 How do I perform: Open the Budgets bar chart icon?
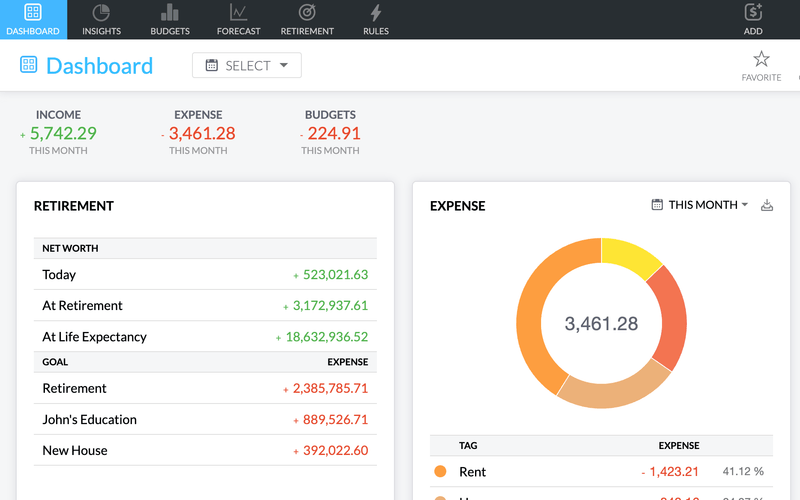pyautogui.click(x=170, y=13)
